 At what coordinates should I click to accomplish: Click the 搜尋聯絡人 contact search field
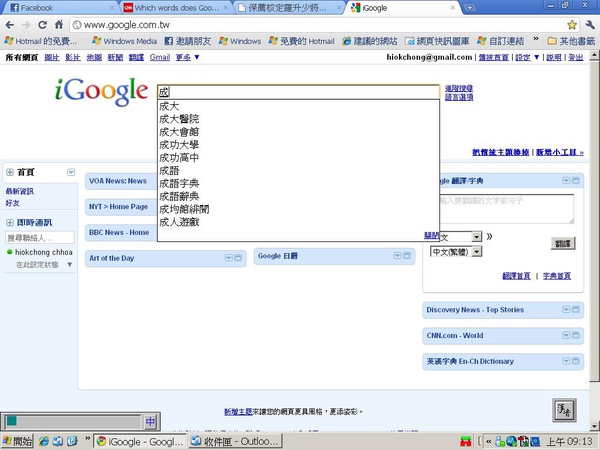[x=40, y=238]
